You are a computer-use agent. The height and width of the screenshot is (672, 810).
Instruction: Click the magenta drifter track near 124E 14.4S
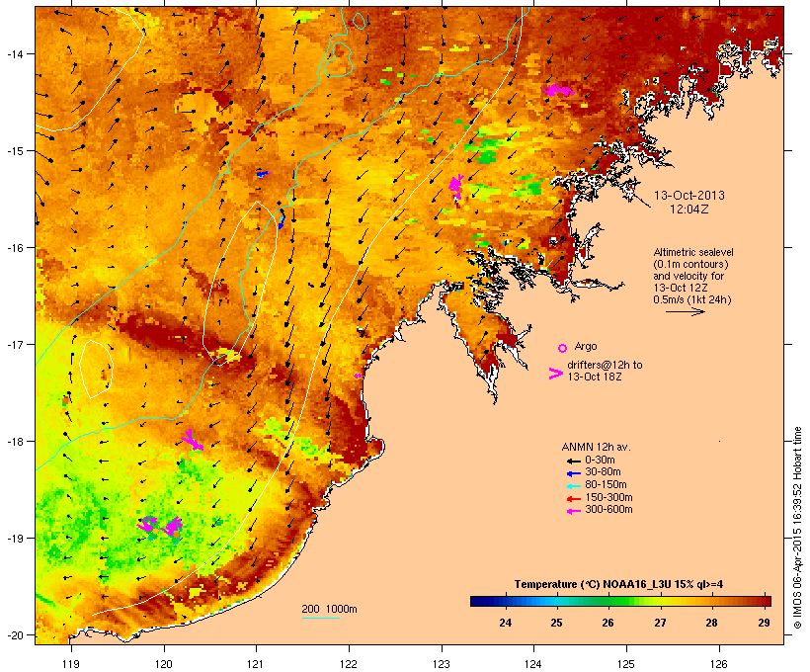[x=558, y=91]
